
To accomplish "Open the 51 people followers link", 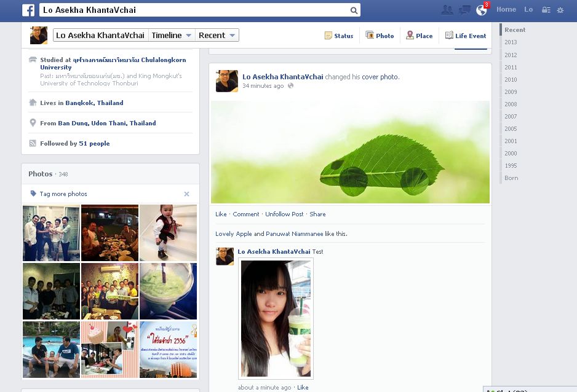I will click(x=94, y=143).
